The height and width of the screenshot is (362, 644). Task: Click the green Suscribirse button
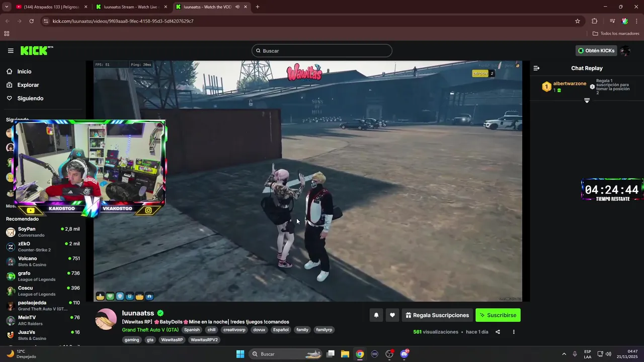coord(498,315)
